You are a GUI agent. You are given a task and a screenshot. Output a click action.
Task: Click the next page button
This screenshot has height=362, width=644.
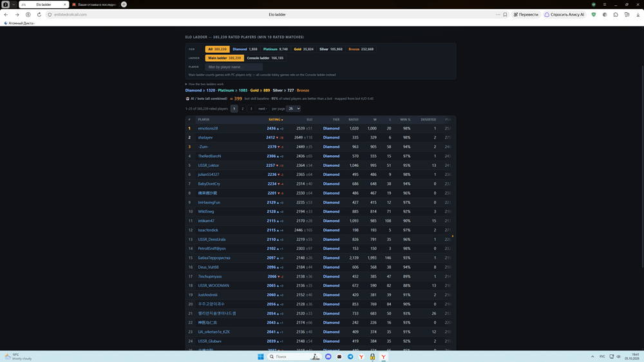263,109
